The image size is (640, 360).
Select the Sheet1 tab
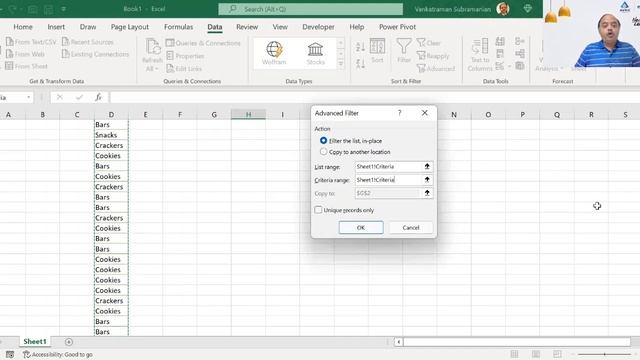click(x=35, y=341)
